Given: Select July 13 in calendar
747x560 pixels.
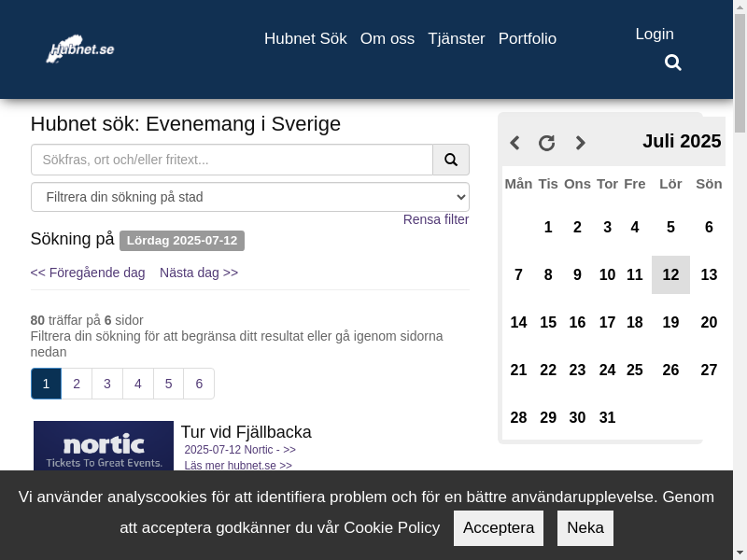Looking at the screenshot, I should tap(709, 274).
